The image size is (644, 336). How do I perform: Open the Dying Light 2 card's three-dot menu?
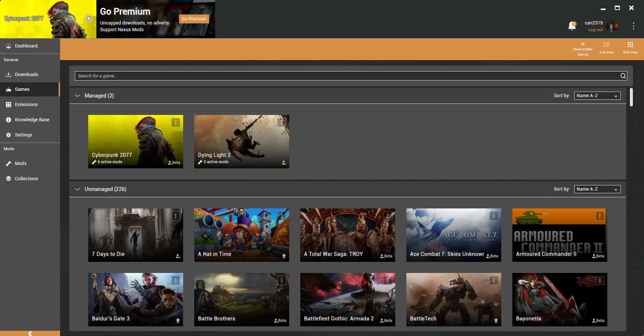coord(282,122)
